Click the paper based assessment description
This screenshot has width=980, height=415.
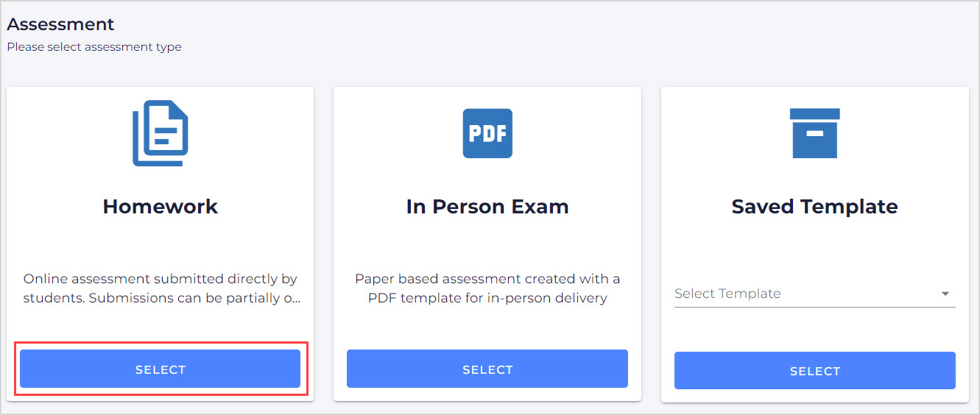click(487, 288)
